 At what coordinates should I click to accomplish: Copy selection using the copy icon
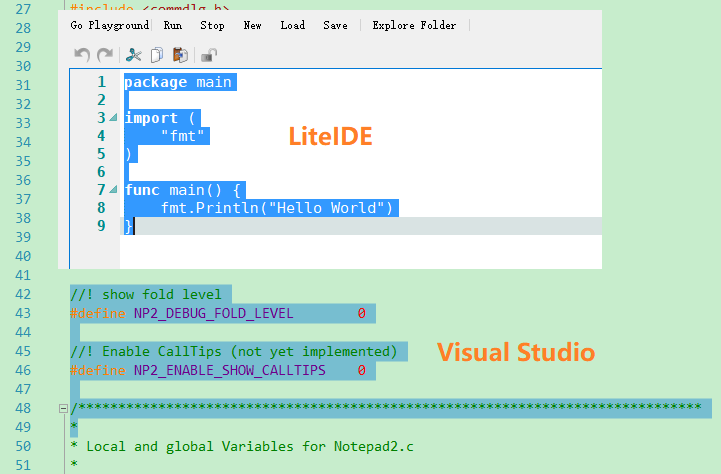[x=157, y=55]
